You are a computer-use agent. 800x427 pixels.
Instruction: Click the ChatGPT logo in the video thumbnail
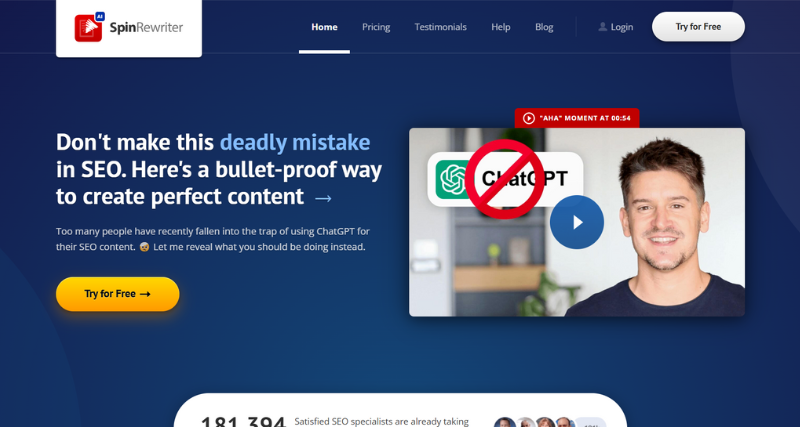point(453,180)
